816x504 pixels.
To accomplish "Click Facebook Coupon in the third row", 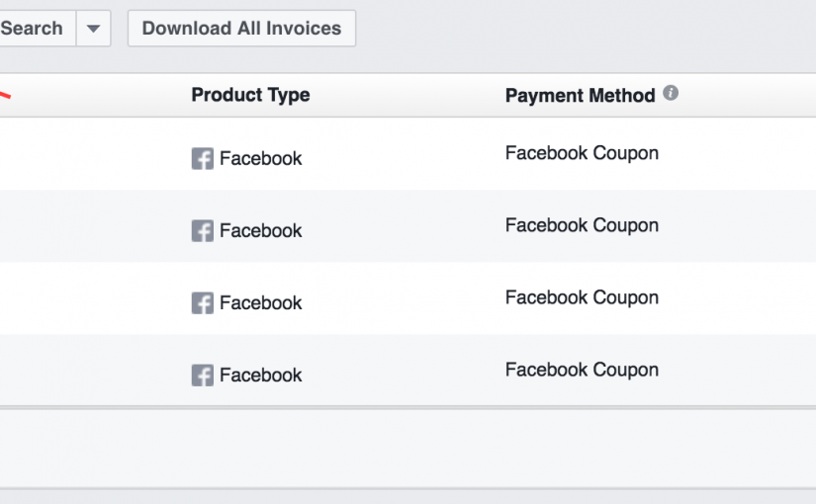I will [x=582, y=298].
